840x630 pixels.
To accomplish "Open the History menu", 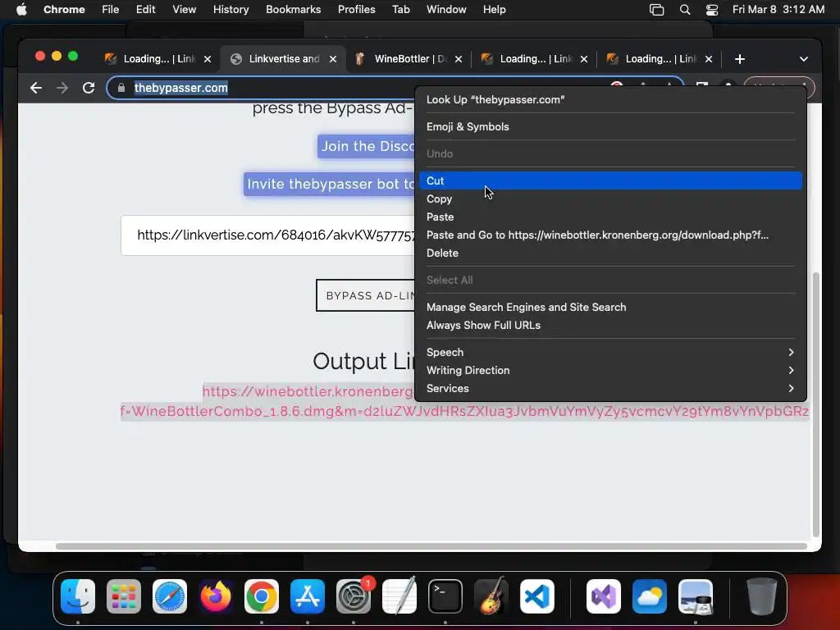I will coord(231,10).
